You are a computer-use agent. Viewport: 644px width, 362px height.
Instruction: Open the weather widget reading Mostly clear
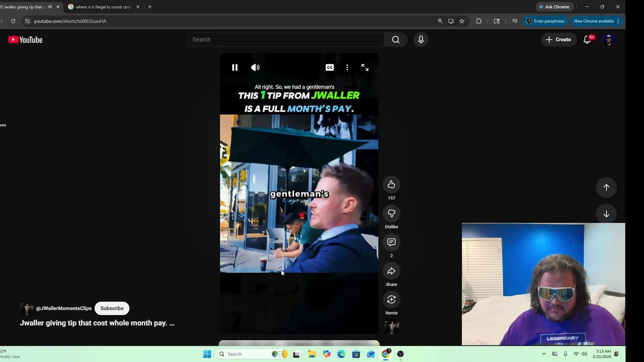click(x=10, y=354)
